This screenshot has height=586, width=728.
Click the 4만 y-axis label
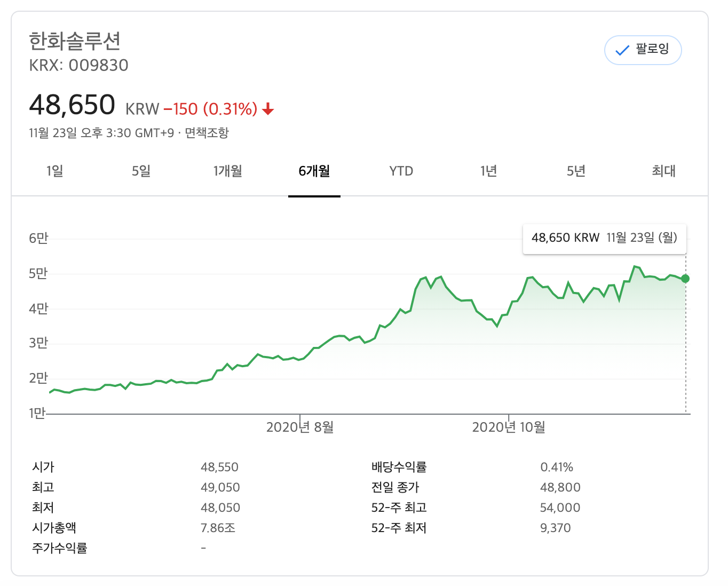coord(38,308)
